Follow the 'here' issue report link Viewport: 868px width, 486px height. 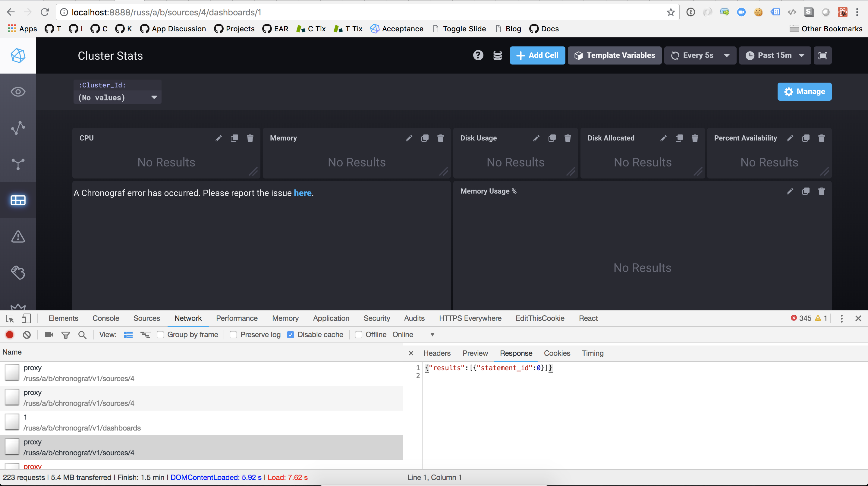coord(302,193)
